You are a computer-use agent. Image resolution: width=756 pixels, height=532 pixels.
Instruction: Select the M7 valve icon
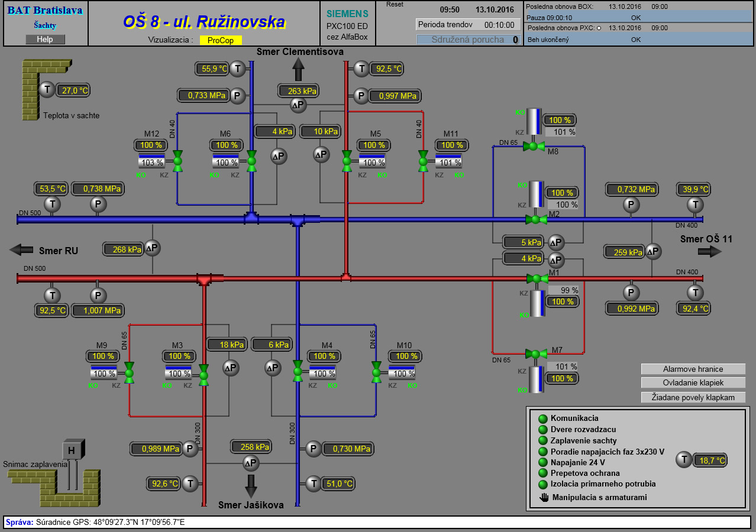click(536, 354)
